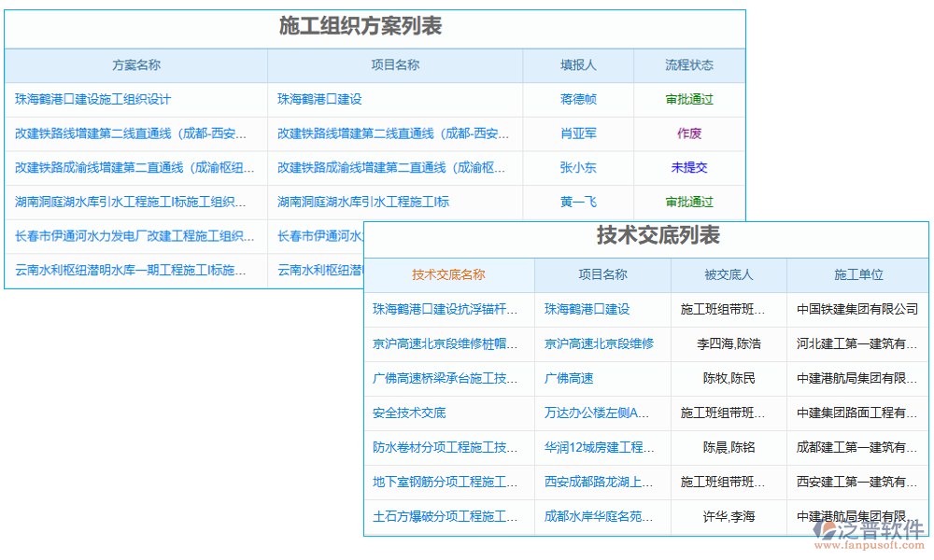The image size is (934, 560).
Task: Click the reporter name 张小东
Action: [578, 168]
